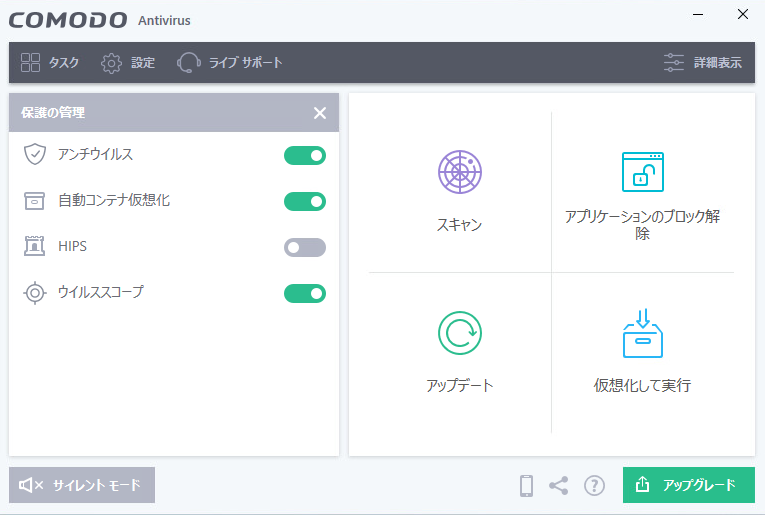Disable the アンチウイルス toggle switch
Viewport: 765px width, 515px height.
[305, 156]
